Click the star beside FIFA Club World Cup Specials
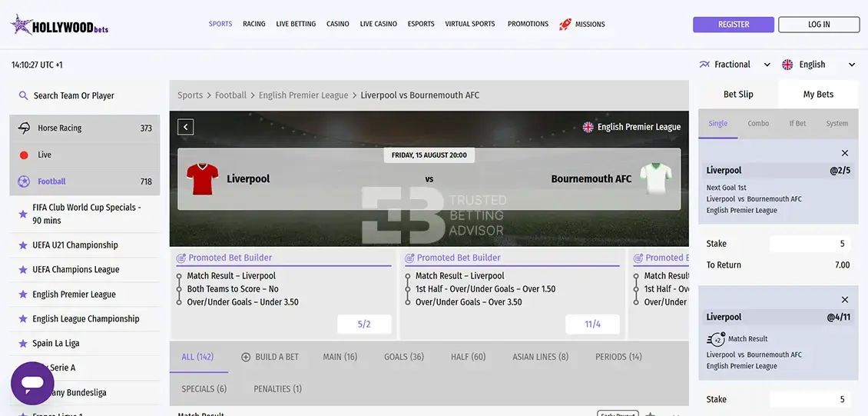 click(x=23, y=214)
